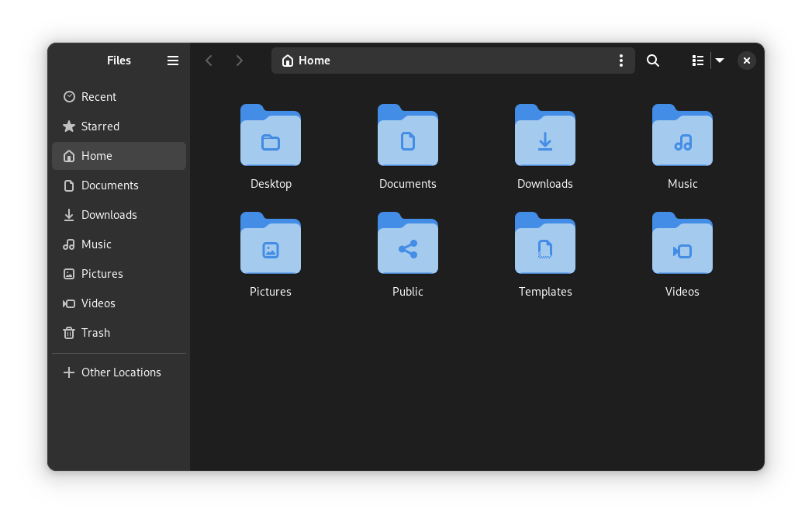Select the Starred sidebar entry
Image resolution: width=812 pixels, height=523 pixels.
[99, 126]
